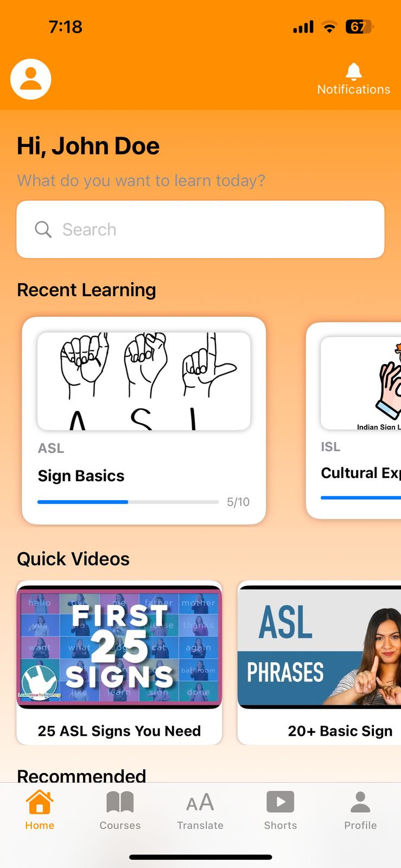Go to the Profile person icon
Viewport: 401px width, 868px height.
(x=360, y=802)
